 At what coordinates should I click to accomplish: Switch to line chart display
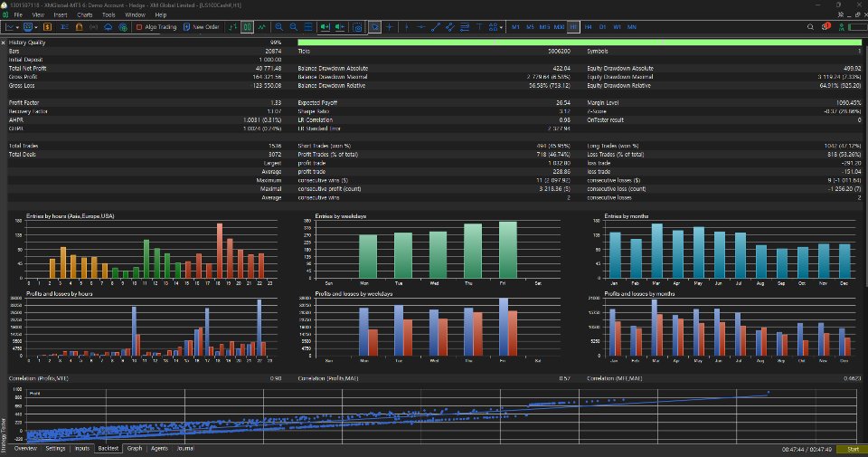pyautogui.click(x=261, y=26)
